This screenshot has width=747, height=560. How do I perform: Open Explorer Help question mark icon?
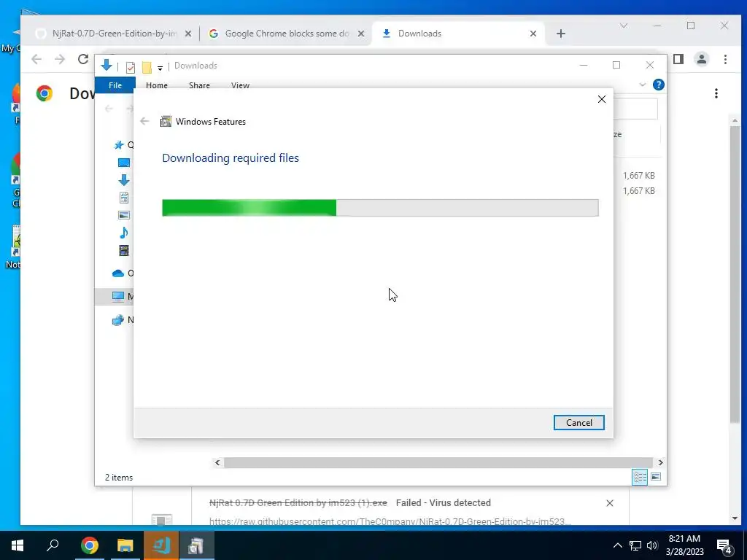[x=659, y=85]
